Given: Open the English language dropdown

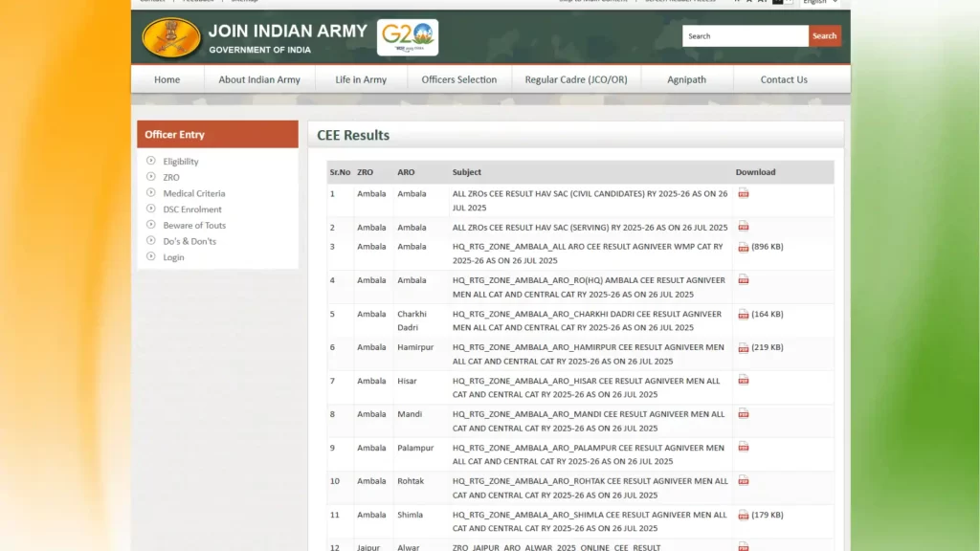Looking at the screenshot, I should tap(818, 2).
